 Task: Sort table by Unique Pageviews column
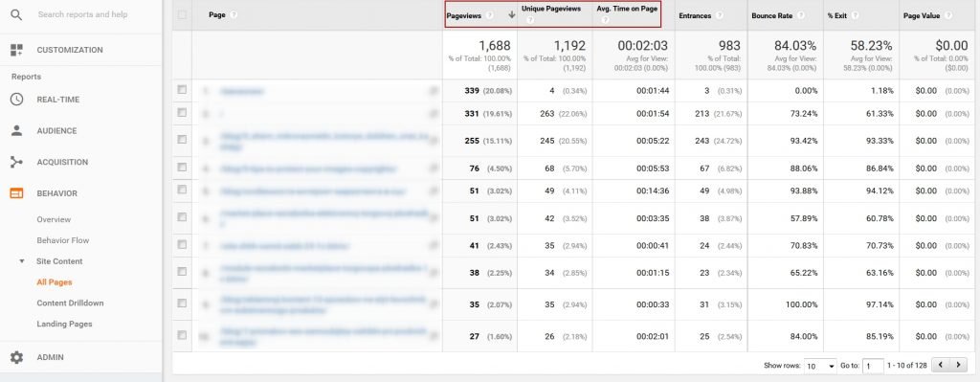pos(551,9)
